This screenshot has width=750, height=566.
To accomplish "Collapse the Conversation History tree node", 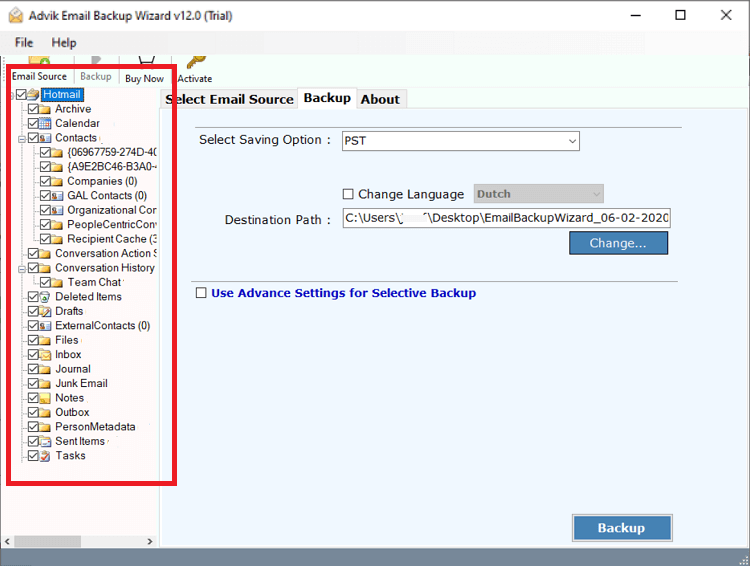I will click(22, 268).
